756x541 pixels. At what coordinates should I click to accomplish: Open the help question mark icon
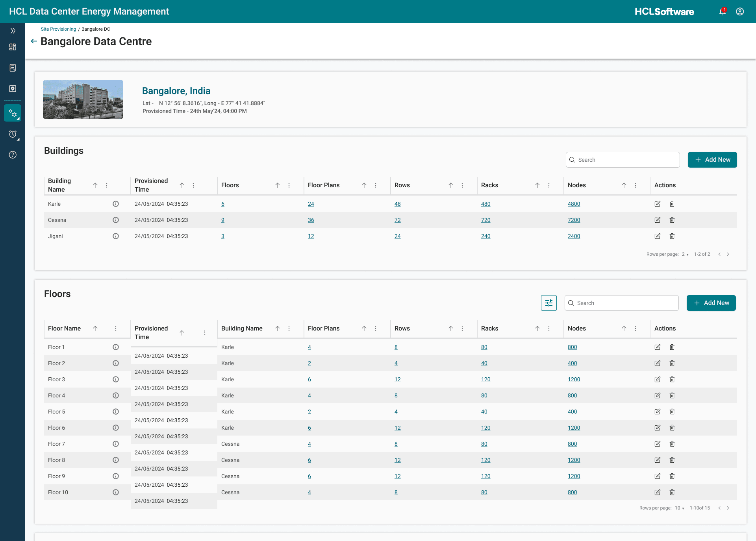tap(13, 155)
